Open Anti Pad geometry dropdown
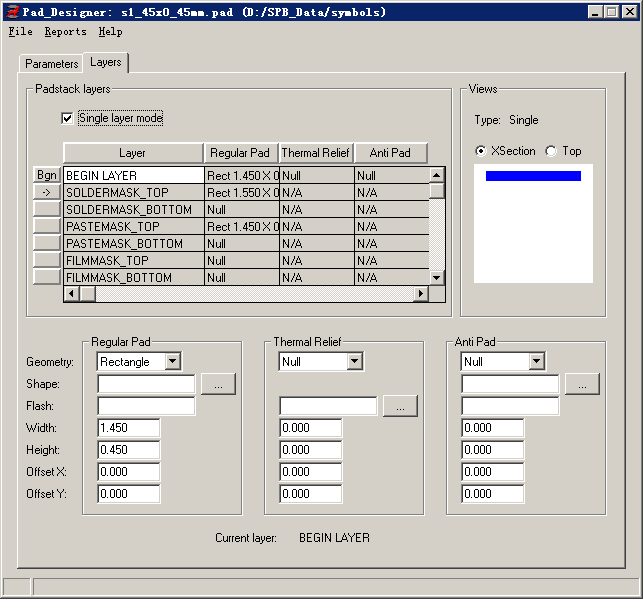The image size is (643, 599). click(536, 362)
